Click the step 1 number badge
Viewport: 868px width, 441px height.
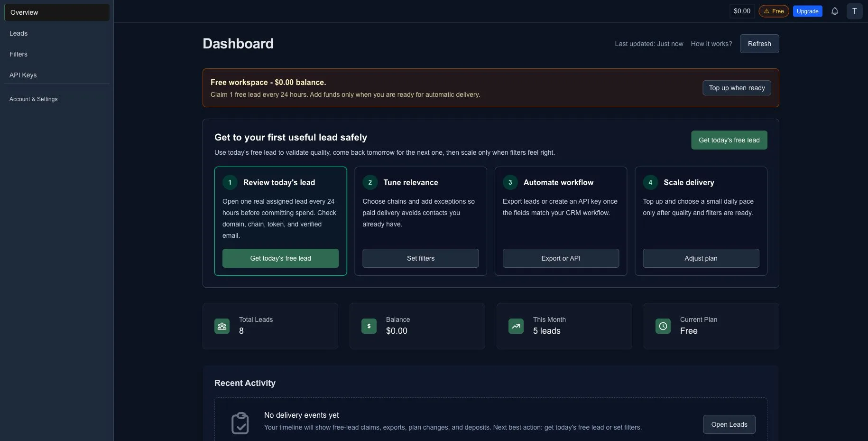(230, 182)
